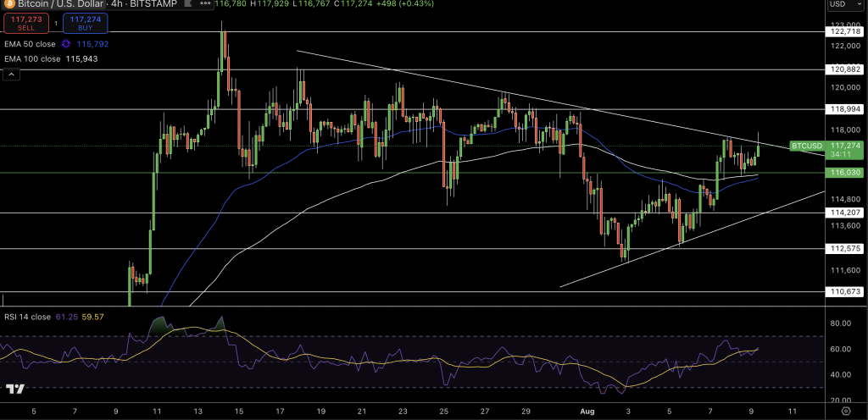Viewport: 868px width, 420px height.
Task: Select the EMA 100 close indicator label
Action: 32,58
